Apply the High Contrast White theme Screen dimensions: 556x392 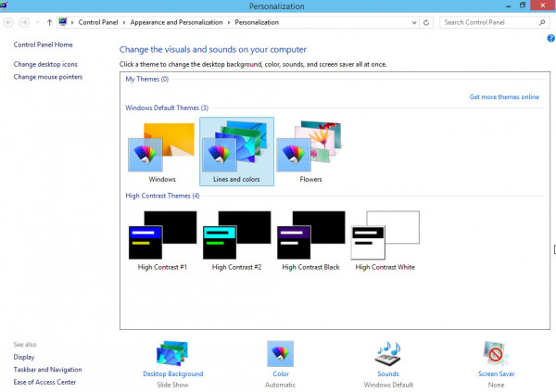pos(385,235)
